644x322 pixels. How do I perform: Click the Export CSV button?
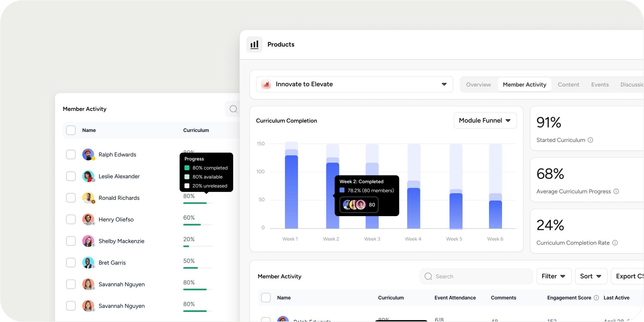[628, 276]
